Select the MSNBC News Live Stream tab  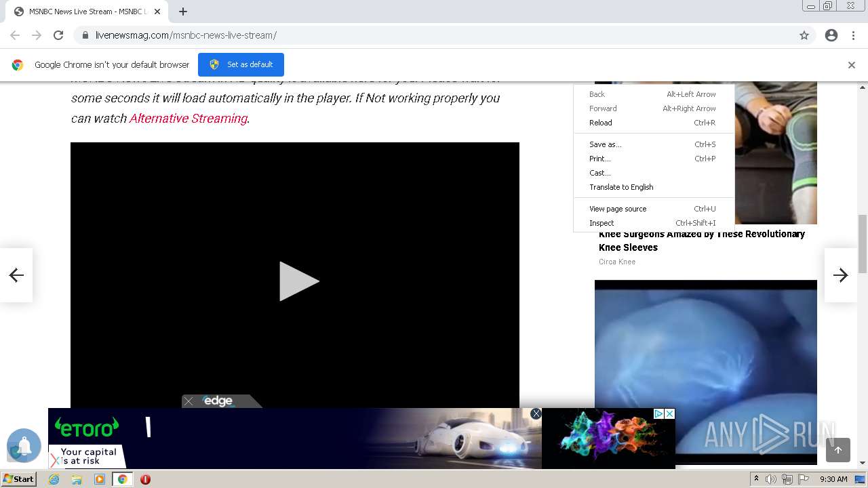[86, 12]
